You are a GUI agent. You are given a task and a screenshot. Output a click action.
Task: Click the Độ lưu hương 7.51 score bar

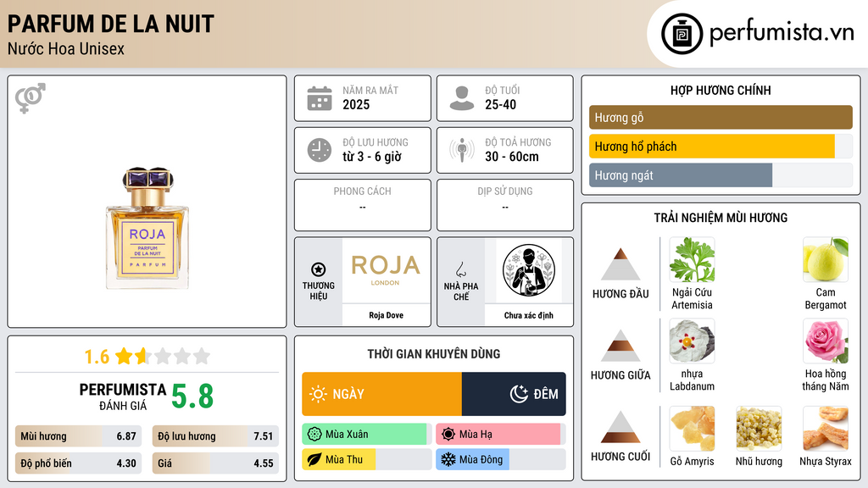pos(215,436)
